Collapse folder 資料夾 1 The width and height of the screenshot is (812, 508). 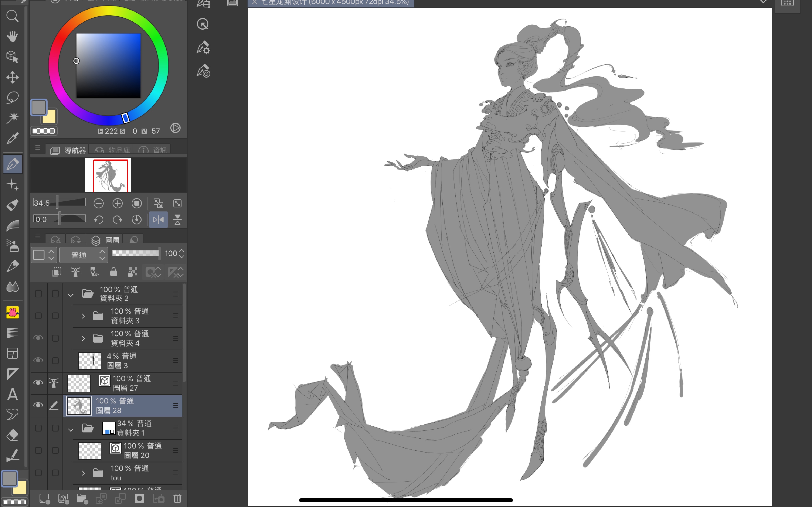pyautogui.click(x=71, y=429)
